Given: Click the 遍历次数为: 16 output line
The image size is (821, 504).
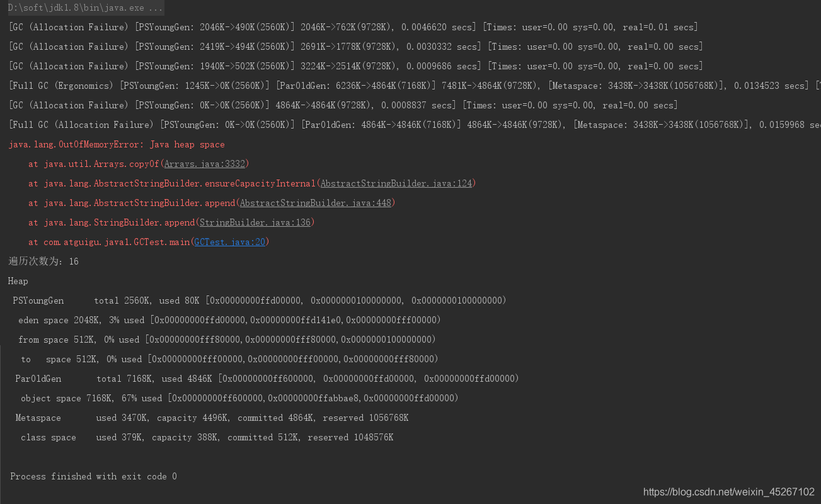Looking at the screenshot, I should tap(43, 261).
